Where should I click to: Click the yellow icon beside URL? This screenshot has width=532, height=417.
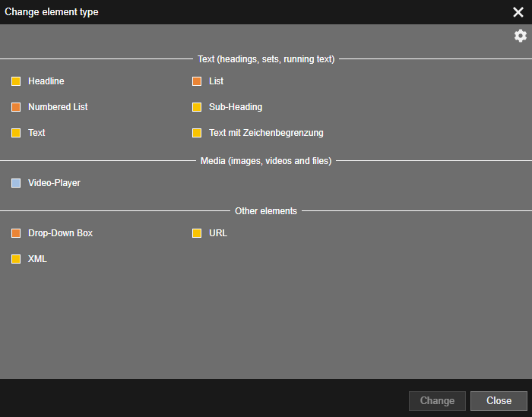(197, 233)
